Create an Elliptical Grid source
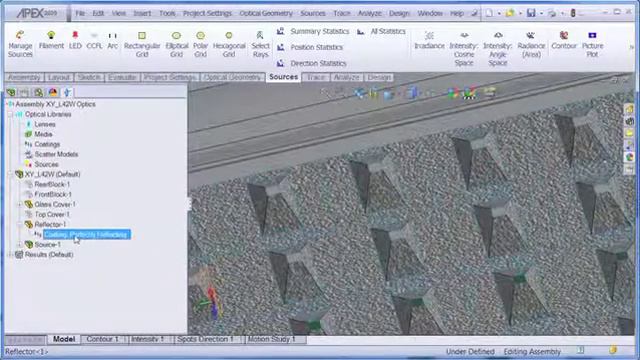 177,44
